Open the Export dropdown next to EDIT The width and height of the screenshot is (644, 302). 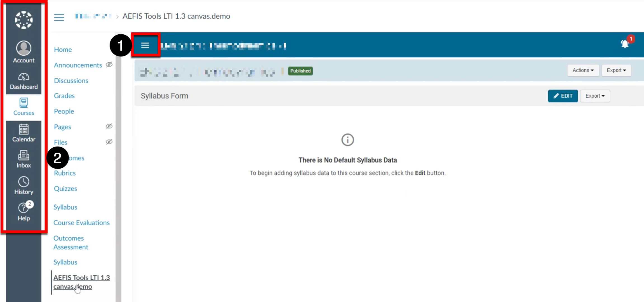[x=595, y=96]
